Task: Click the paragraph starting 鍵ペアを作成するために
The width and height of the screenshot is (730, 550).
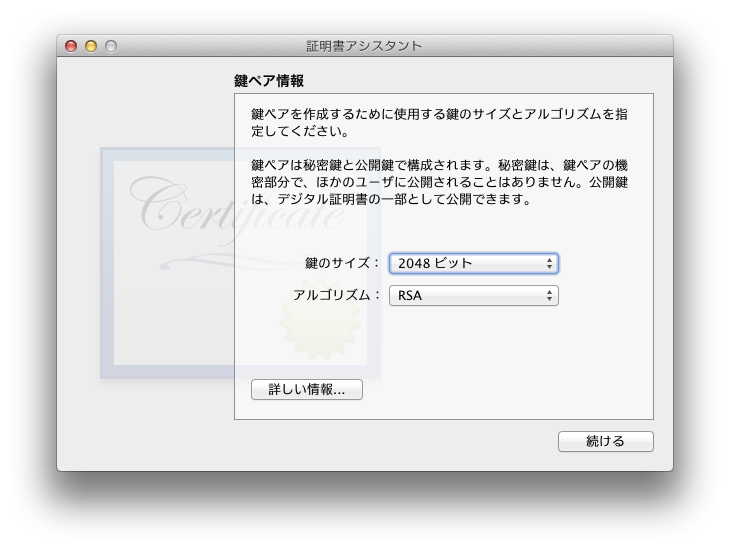Action: pyautogui.click(x=439, y=122)
